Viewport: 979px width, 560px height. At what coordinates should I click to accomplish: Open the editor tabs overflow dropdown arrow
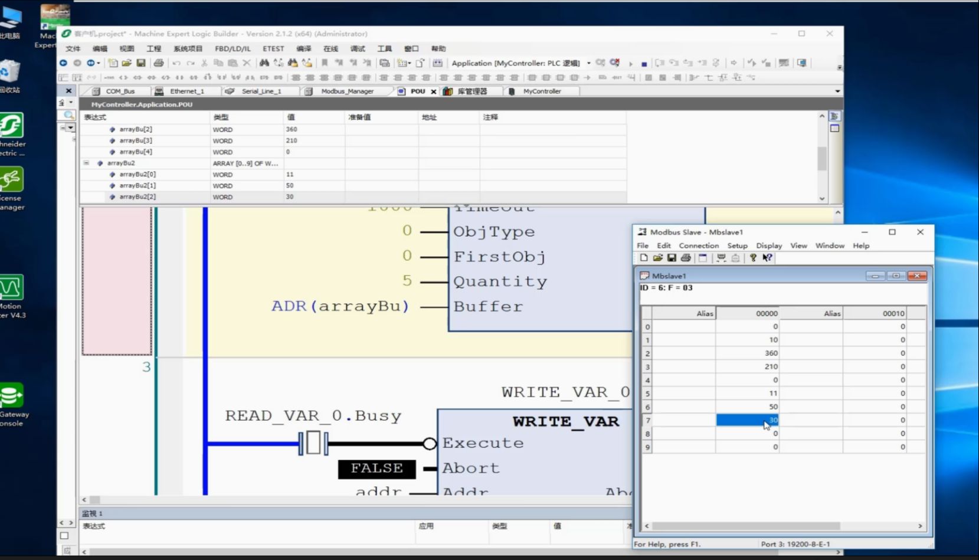pos(837,91)
